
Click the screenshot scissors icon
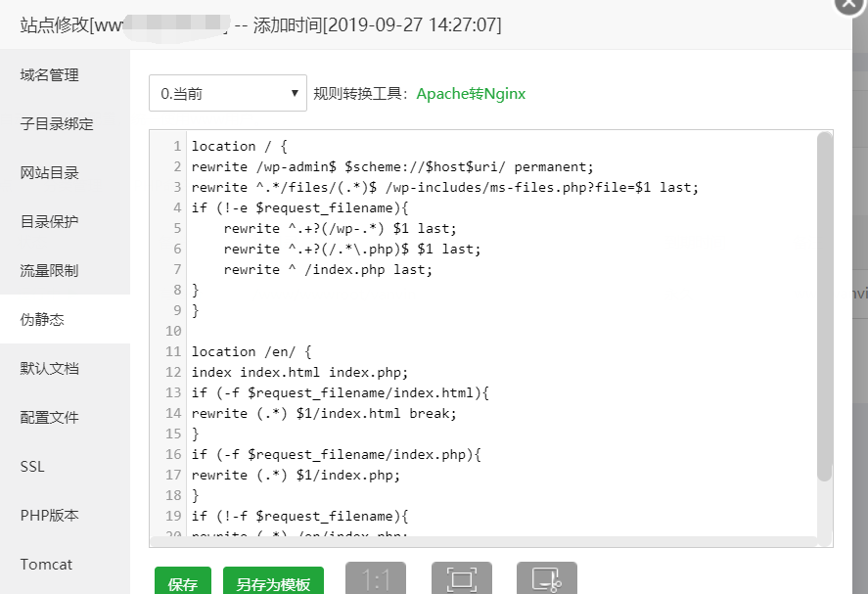click(x=547, y=579)
